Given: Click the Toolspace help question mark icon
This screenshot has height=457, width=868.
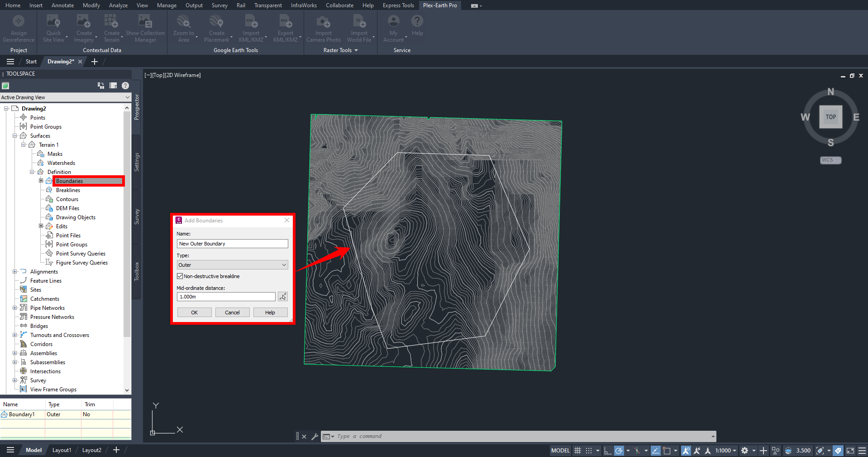Looking at the screenshot, I should tap(125, 86).
